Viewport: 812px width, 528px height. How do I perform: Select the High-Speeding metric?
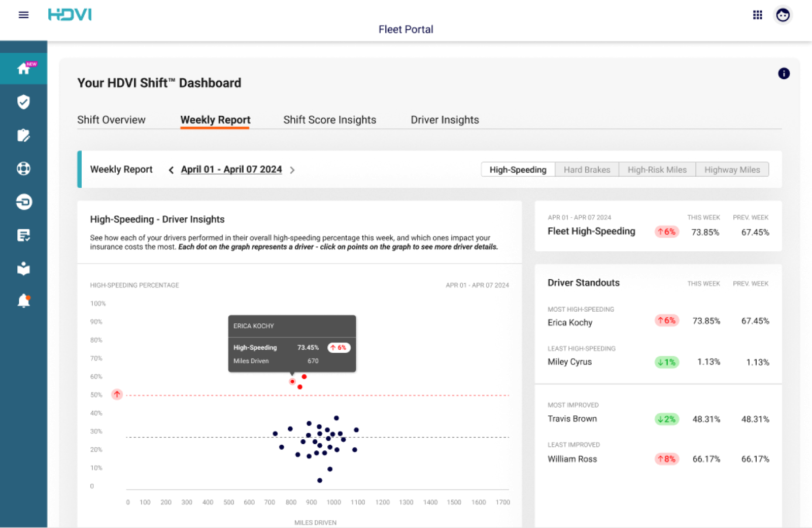(518, 170)
